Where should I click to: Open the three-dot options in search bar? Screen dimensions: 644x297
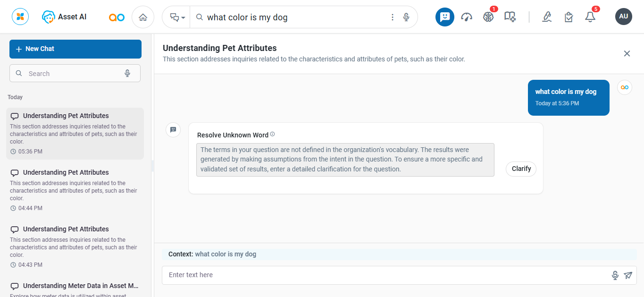392,17
